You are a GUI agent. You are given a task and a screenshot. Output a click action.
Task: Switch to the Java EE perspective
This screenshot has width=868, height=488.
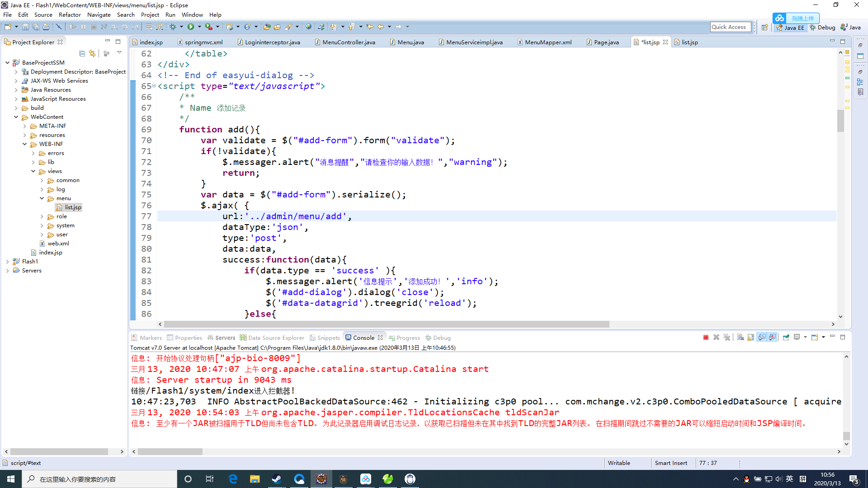[x=790, y=28]
